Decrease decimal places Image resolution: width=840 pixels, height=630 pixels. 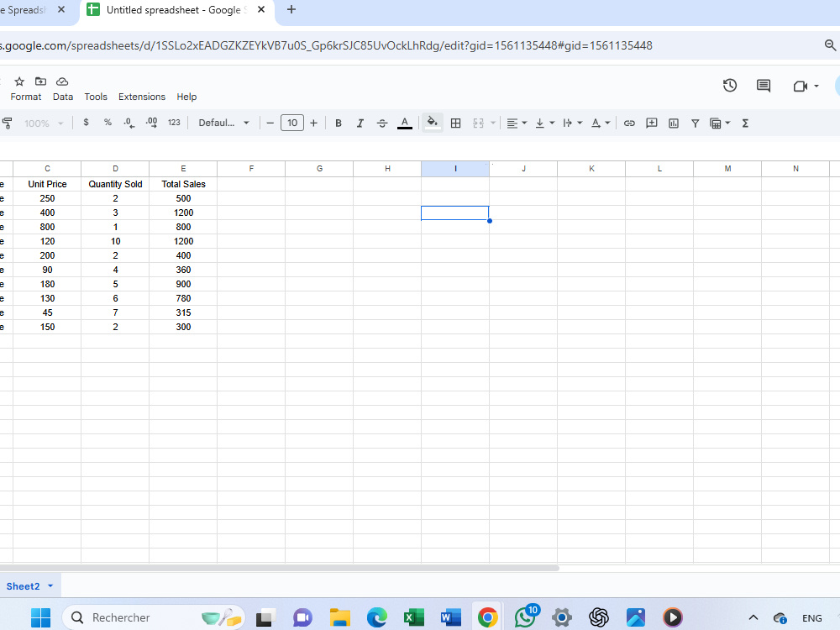point(129,123)
